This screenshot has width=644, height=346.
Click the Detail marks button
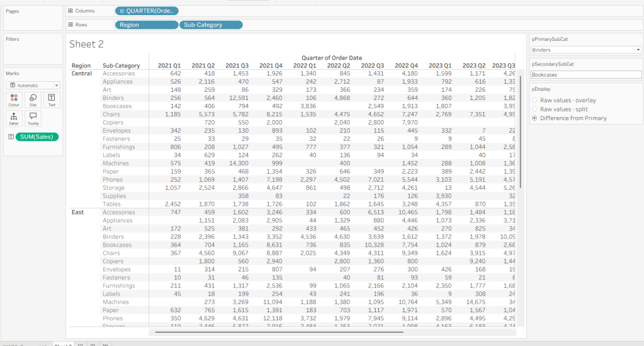click(x=14, y=119)
